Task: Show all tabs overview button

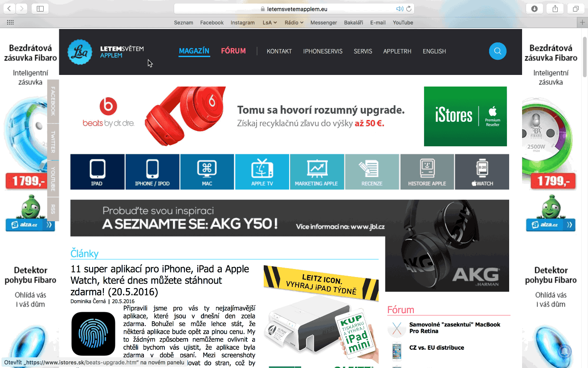Action: click(x=576, y=8)
